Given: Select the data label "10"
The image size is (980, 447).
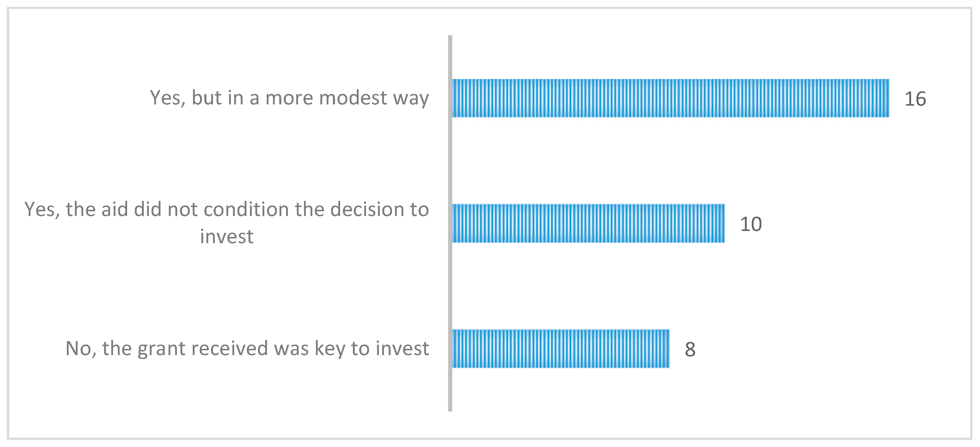Looking at the screenshot, I should [x=751, y=224].
